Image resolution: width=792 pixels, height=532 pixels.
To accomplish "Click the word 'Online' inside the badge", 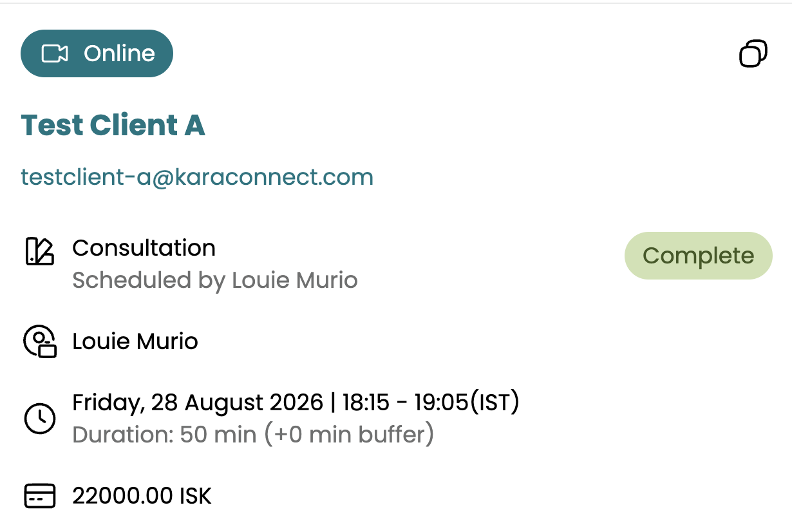I will tap(119, 53).
